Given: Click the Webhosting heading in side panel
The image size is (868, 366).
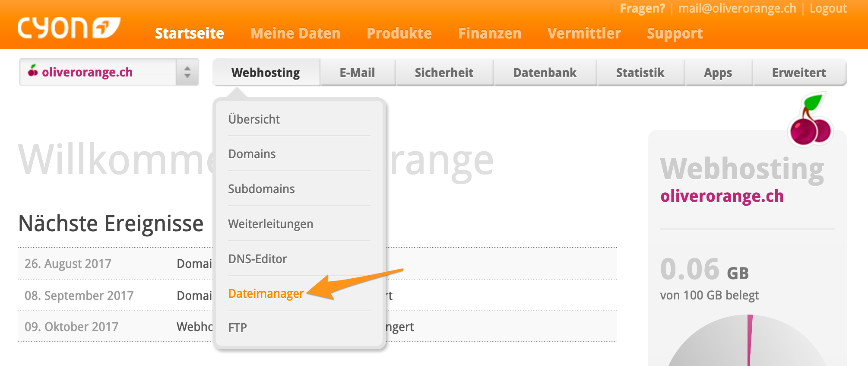Looking at the screenshot, I should click(742, 169).
